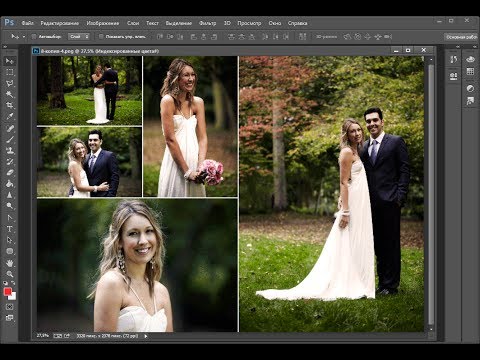The image size is (480, 360).
Task: Toggle Показать упр. элем. checkbox
Action: [101, 37]
